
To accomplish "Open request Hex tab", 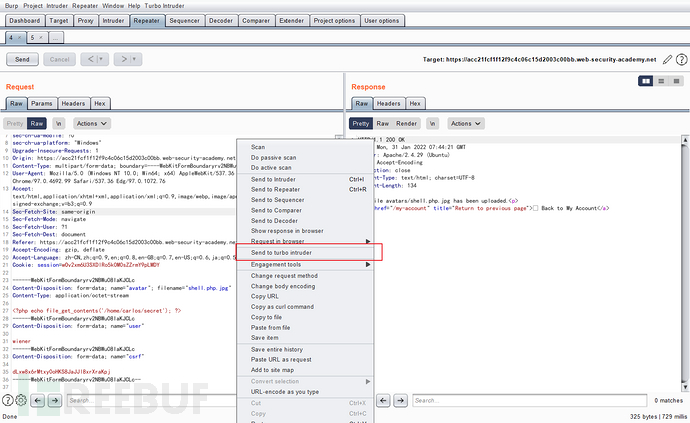I will (100, 103).
